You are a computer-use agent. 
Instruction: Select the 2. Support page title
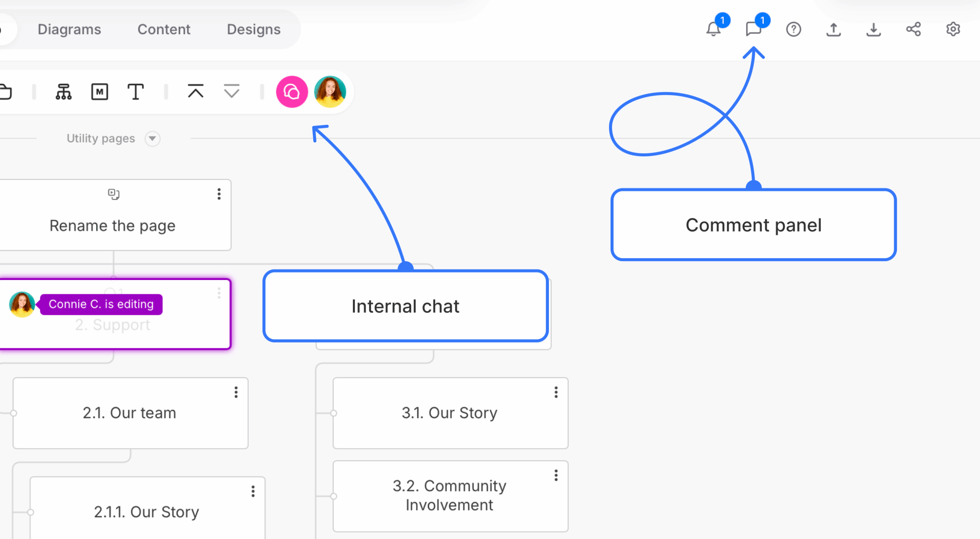(113, 325)
